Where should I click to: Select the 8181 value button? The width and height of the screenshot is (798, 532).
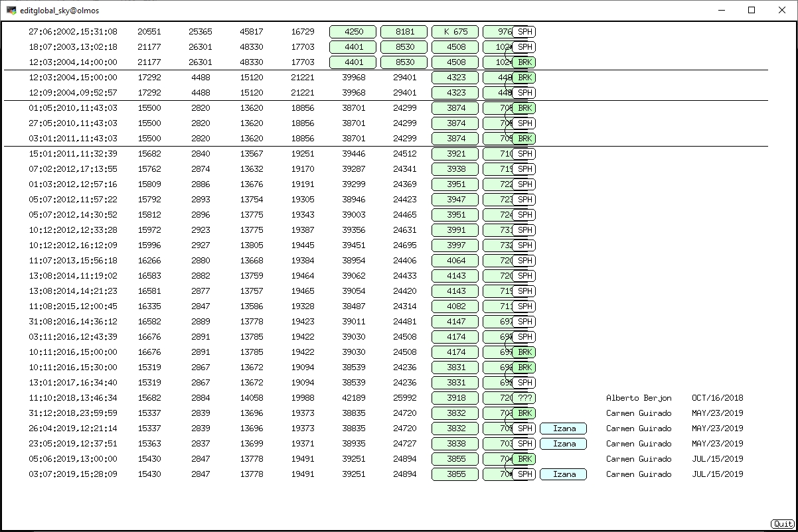[404, 32]
